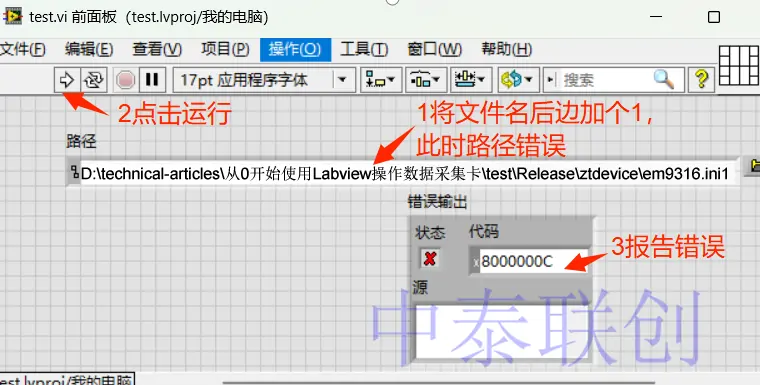Open the 文件(F) menu

coord(23,49)
